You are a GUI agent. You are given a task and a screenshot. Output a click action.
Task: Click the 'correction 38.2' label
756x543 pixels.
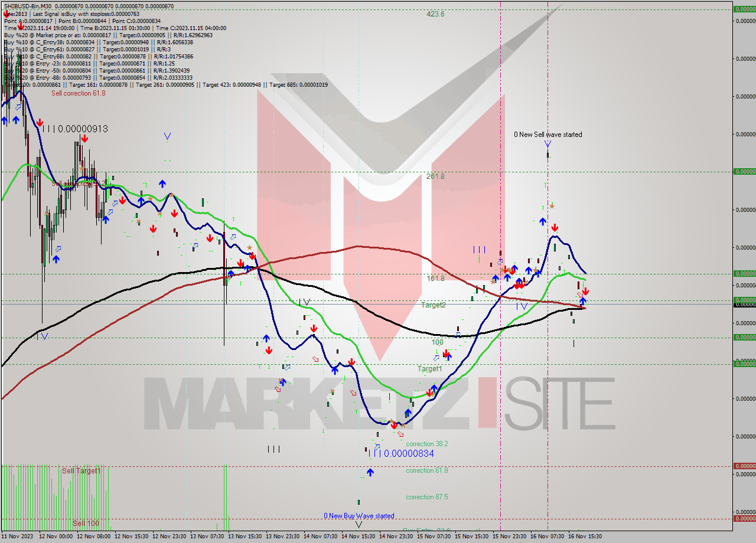click(427, 444)
